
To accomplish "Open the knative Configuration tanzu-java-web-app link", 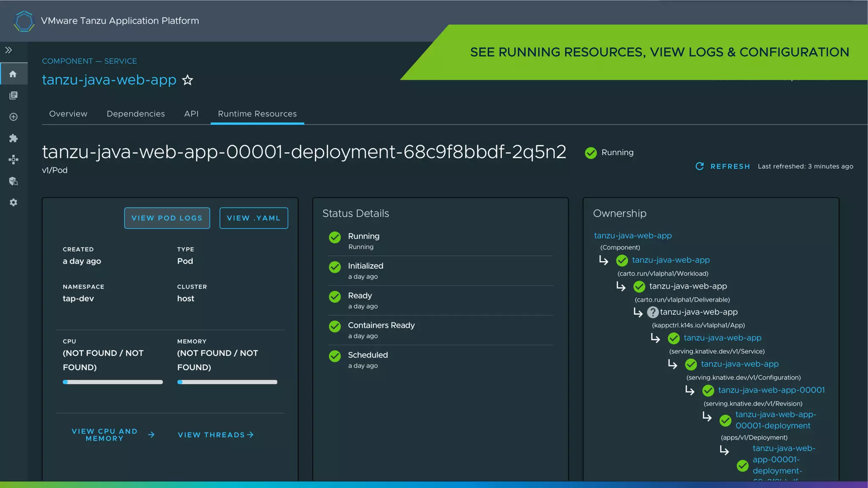I will 740,364.
